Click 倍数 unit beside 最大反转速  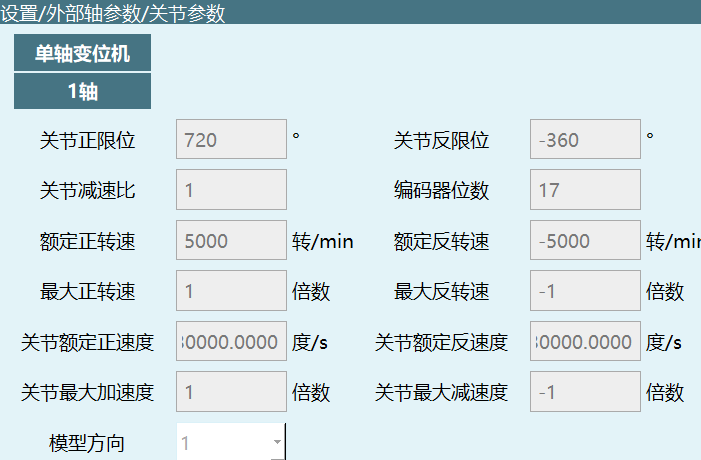tap(665, 291)
